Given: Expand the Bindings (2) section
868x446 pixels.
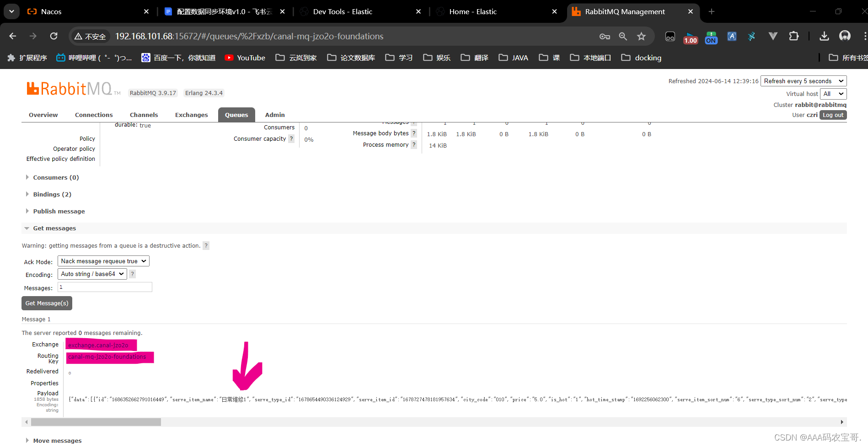Looking at the screenshot, I should coord(52,194).
